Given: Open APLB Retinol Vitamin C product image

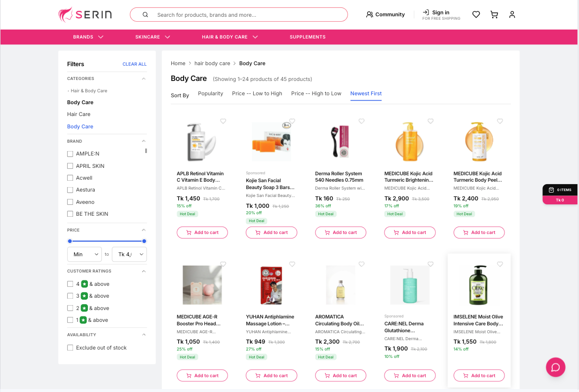Looking at the screenshot, I should pyautogui.click(x=201, y=142).
